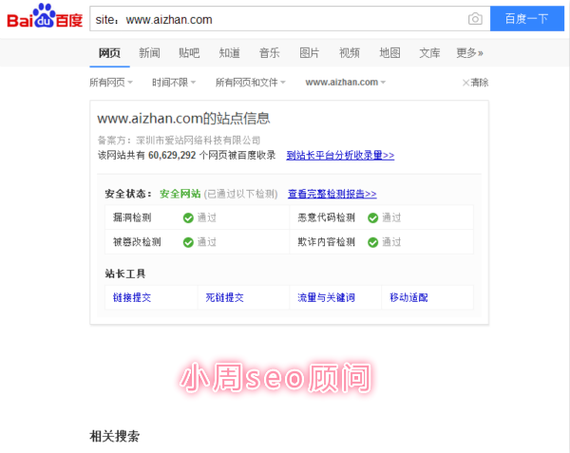Select the 网页 tab
Screen dimensions: 570x453
point(109,53)
